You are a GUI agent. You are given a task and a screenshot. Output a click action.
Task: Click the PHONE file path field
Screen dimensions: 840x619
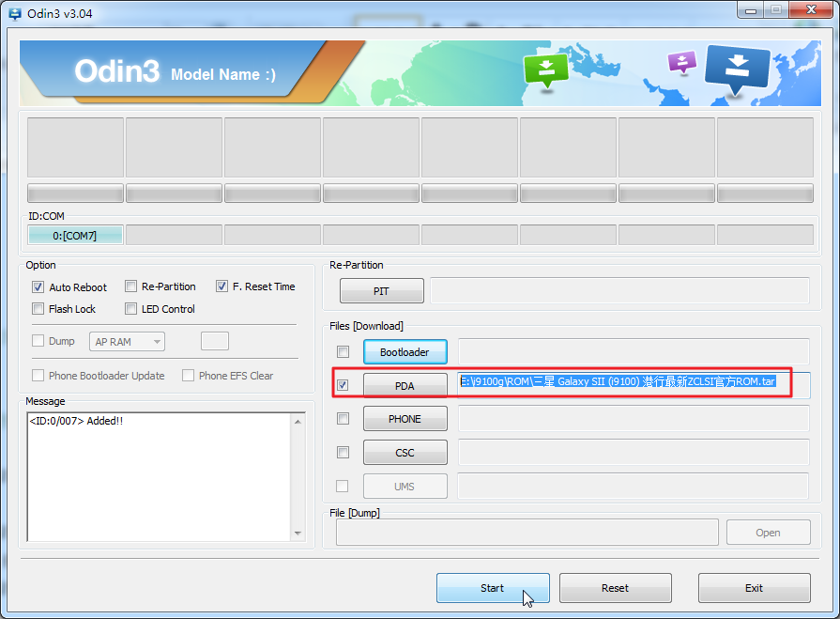[x=634, y=419]
